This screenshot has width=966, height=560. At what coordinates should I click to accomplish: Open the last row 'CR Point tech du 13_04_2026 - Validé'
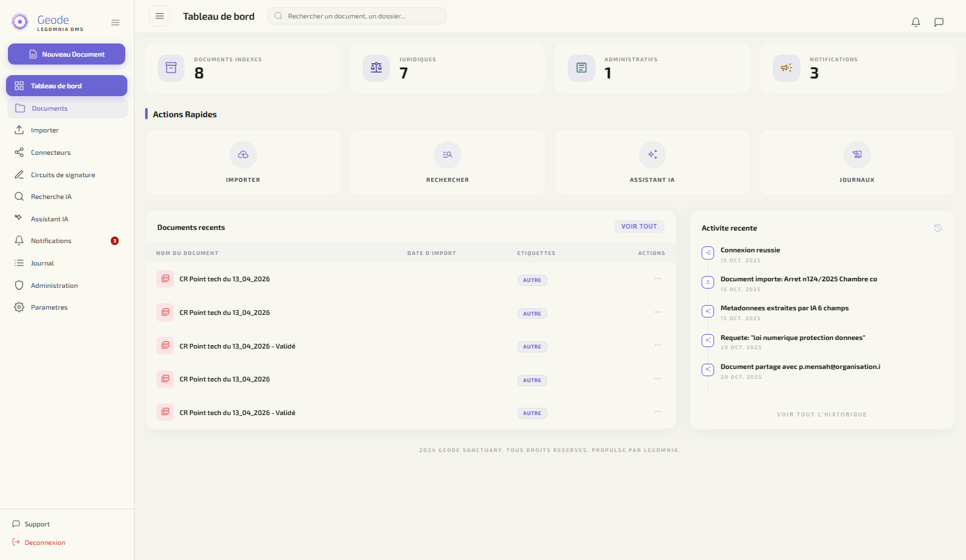[x=237, y=412]
